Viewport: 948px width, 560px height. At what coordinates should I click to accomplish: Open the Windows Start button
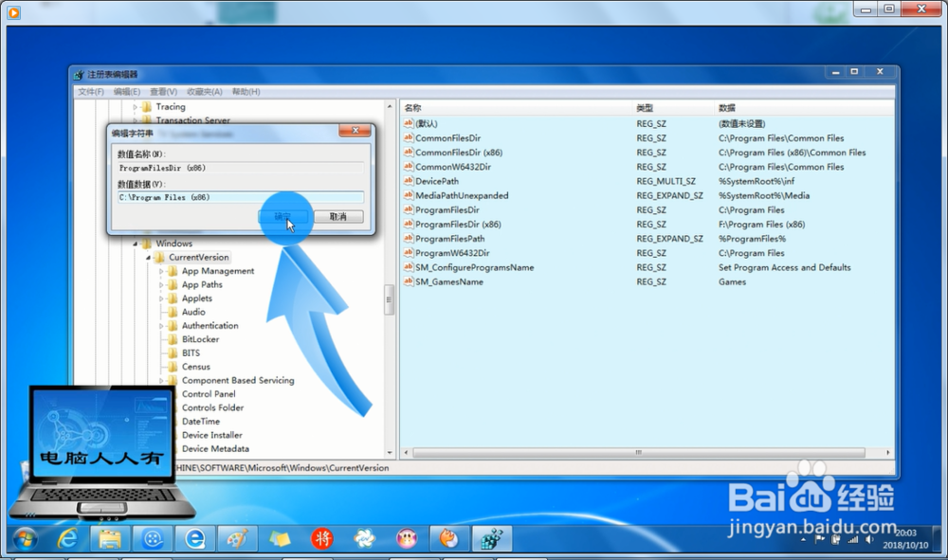click(x=25, y=538)
